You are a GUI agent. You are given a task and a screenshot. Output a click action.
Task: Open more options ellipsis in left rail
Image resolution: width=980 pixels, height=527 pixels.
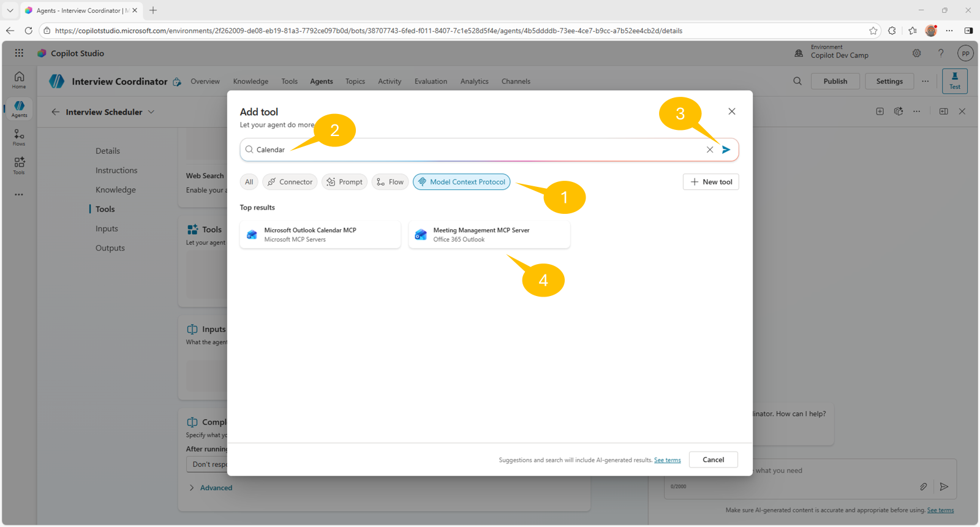coord(19,194)
